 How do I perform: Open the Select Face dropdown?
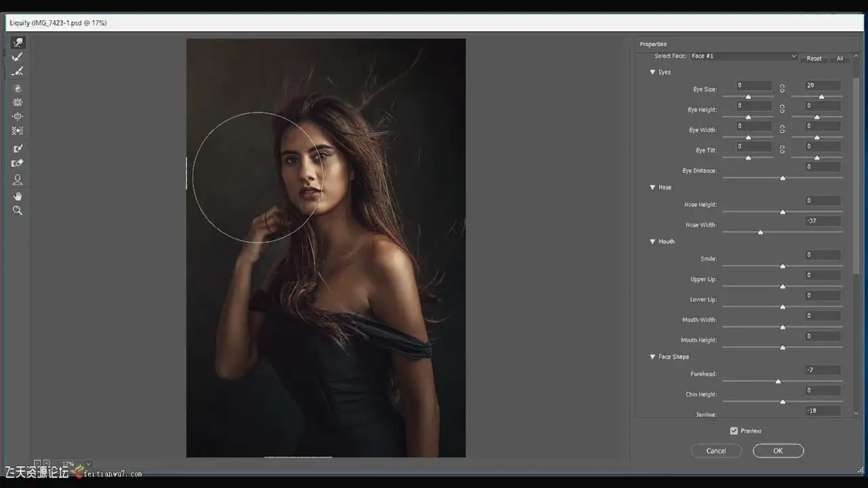[743, 56]
